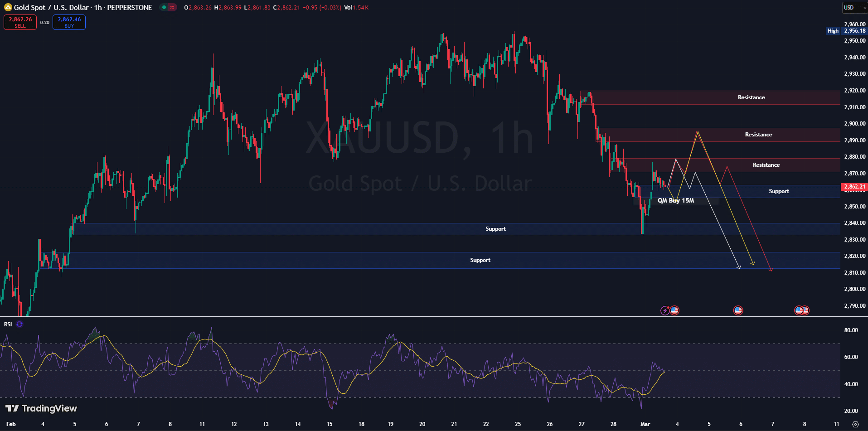
Task: Click the Feb label on time axis
Action: point(11,424)
